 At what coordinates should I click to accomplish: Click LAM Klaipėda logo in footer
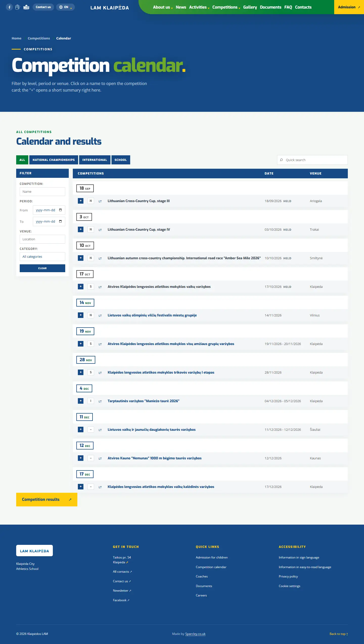pos(34,551)
